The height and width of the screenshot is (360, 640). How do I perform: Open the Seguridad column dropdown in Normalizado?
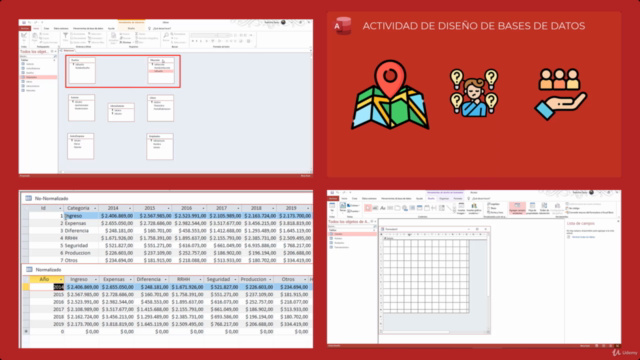point(235,280)
